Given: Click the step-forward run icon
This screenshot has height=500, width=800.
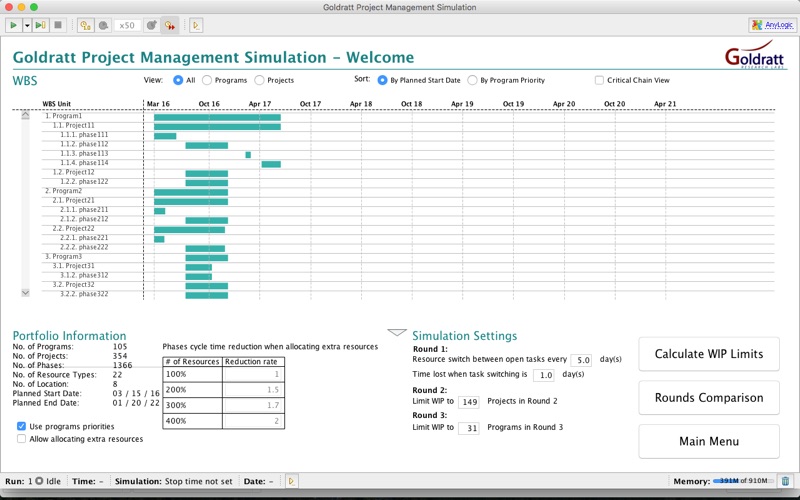Looking at the screenshot, I should tap(41, 25).
